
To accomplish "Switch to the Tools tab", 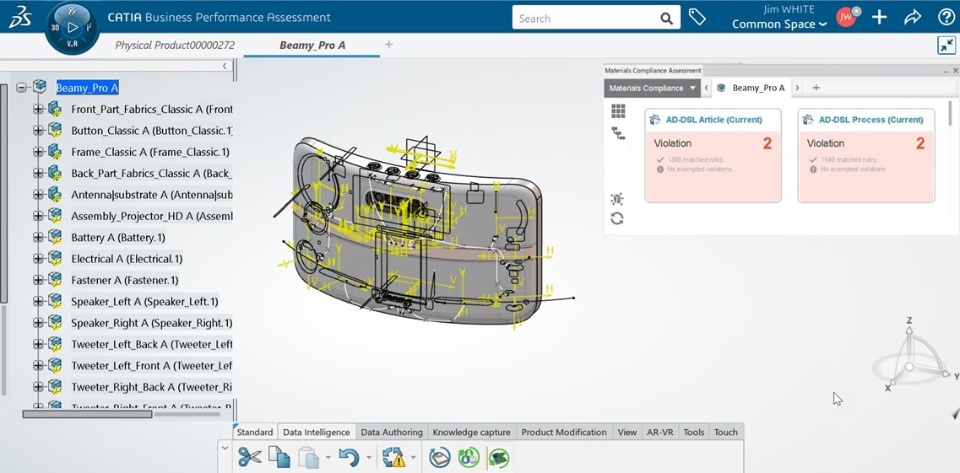I will point(694,432).
